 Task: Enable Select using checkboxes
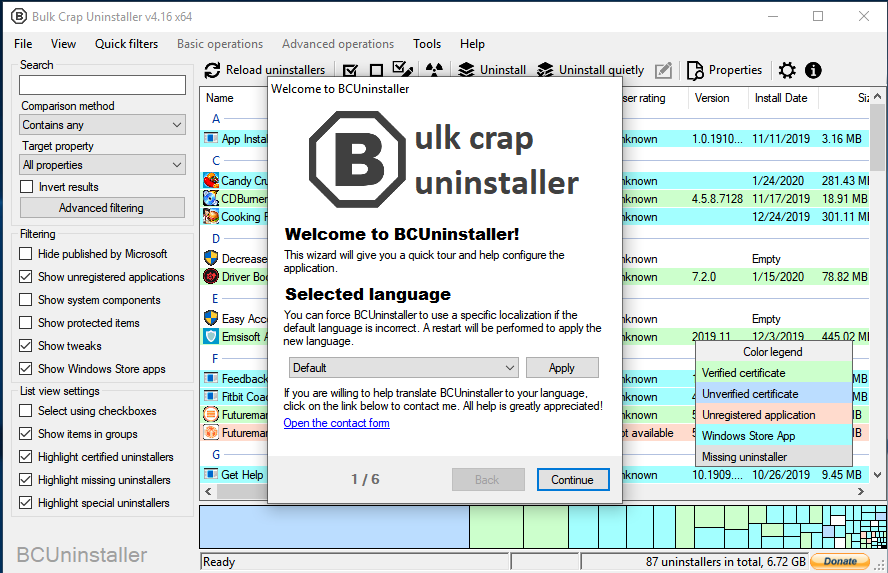(25, 410)
